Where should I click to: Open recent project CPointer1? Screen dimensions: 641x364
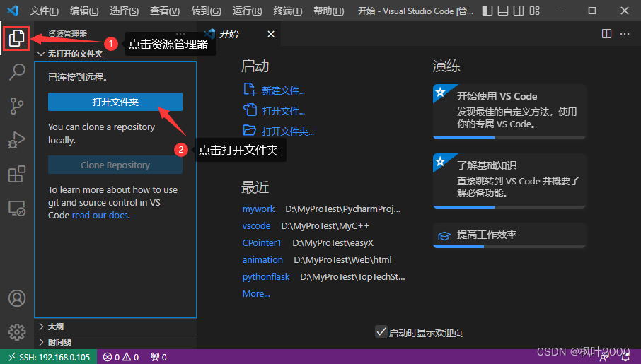(x=262, y=243)
